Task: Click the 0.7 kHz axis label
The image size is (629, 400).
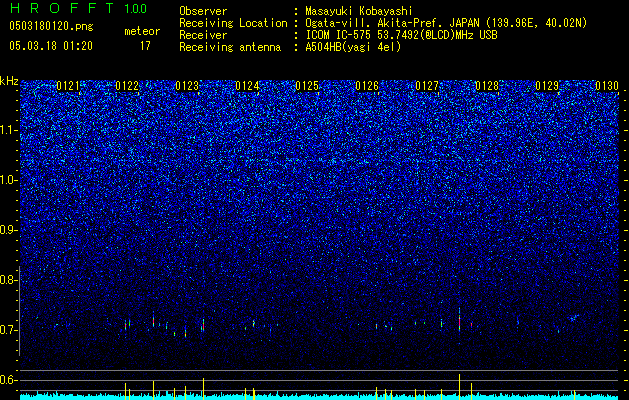Action: pyautogui.click(x=9, y=330)
